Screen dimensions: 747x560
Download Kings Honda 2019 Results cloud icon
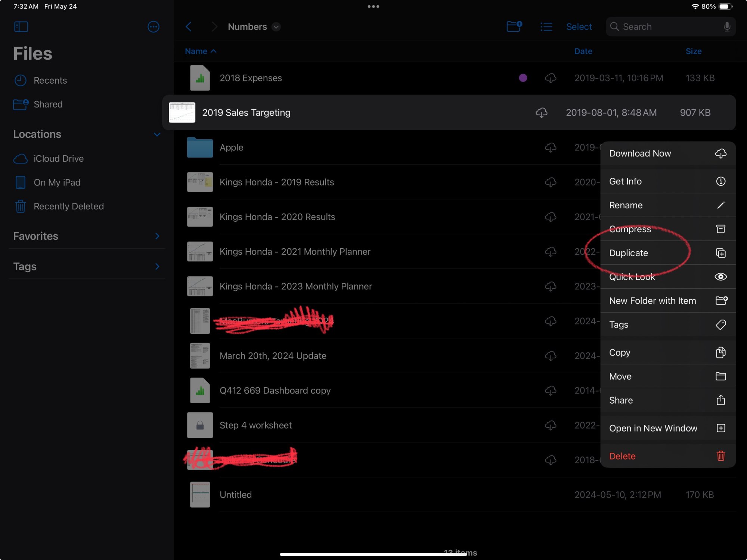click(551, 182)
